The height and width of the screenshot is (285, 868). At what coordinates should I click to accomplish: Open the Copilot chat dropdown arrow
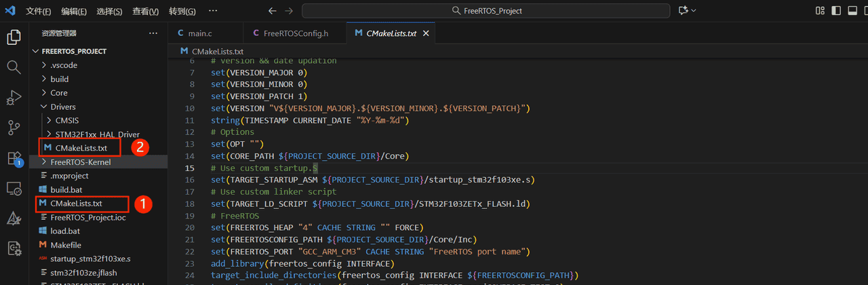pyautogui.click(x=694, y=11)
